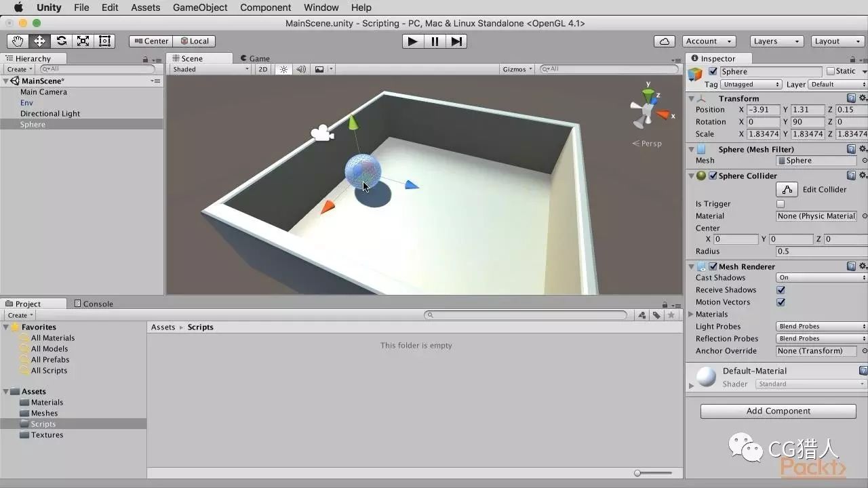Toggle Mesh Renderer enabled checkbox
This screenshot has height=488, width=868.
tap(713, 266)
